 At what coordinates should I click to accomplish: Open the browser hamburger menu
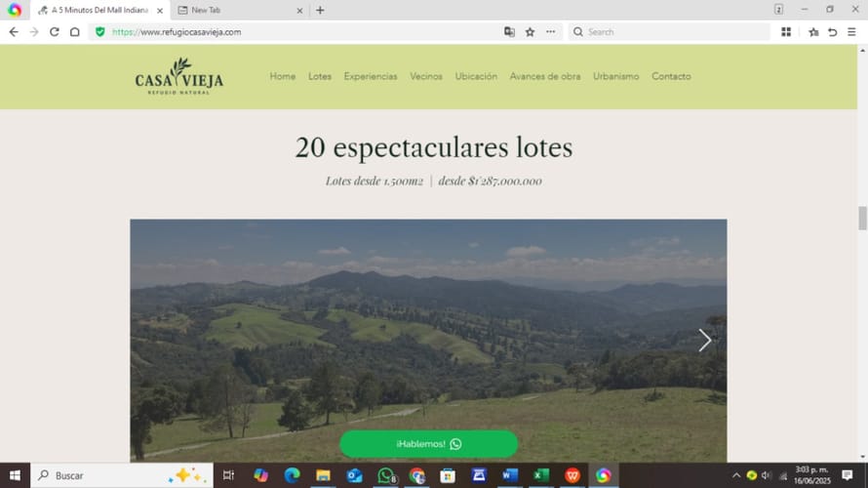click(852, 32)
